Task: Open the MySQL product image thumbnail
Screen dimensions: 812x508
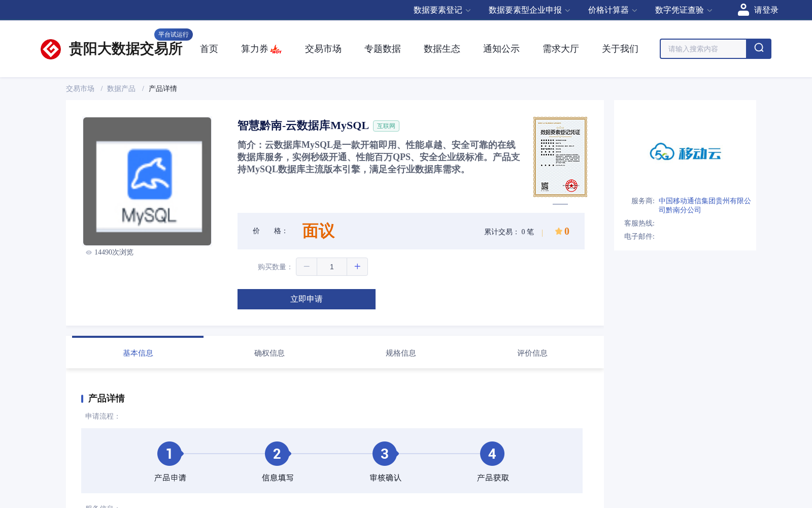Action: (x=147, y=181)
